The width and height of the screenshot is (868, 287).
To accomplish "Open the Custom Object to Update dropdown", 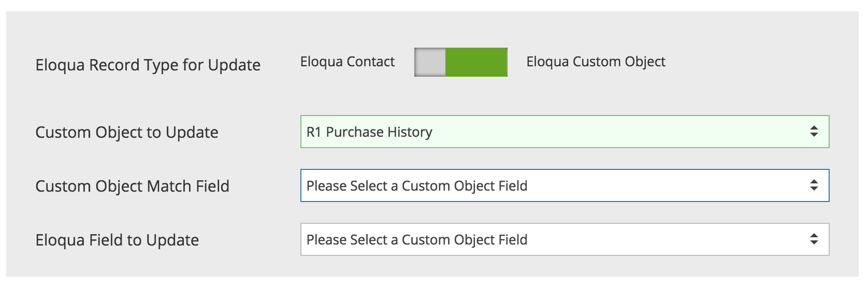I will point(565,132).
